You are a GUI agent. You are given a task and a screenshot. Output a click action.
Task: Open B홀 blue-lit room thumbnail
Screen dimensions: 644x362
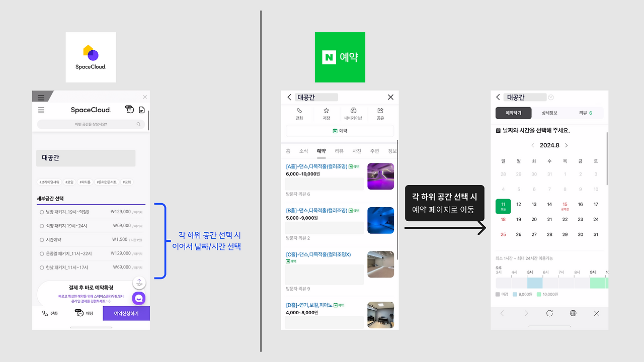click(x=381, y=220)
